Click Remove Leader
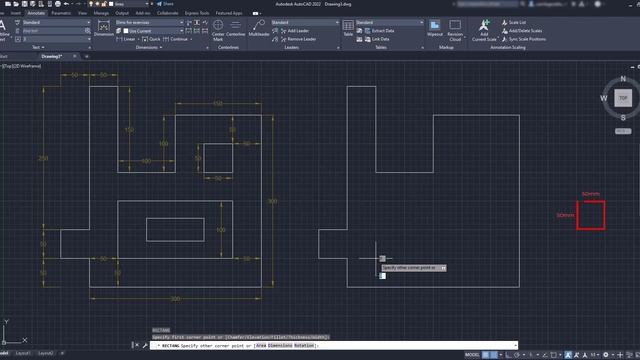This screenshot has width=640, height=360. (x=298, y=39)
